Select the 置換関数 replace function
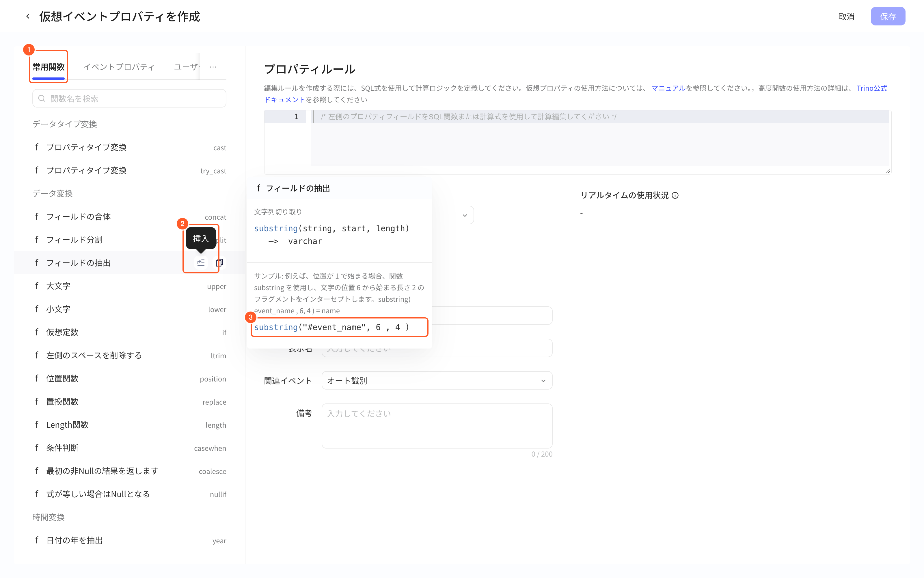This screenshot has height=578, width=924. coord(129,401)
